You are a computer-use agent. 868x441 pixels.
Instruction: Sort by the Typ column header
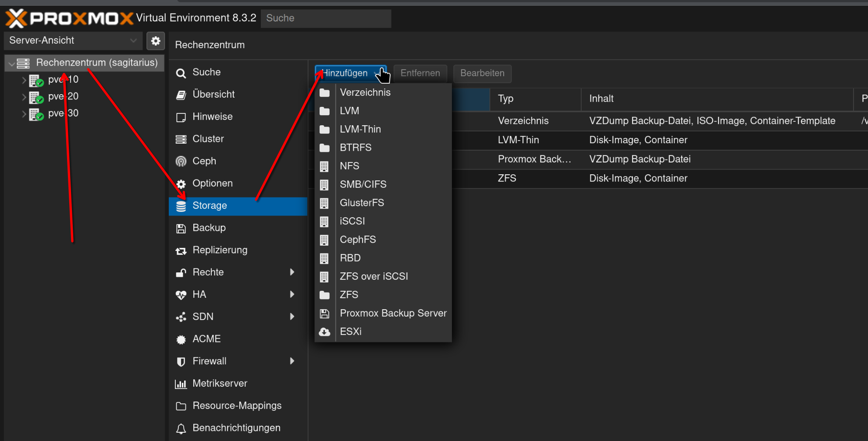[535, 99]
